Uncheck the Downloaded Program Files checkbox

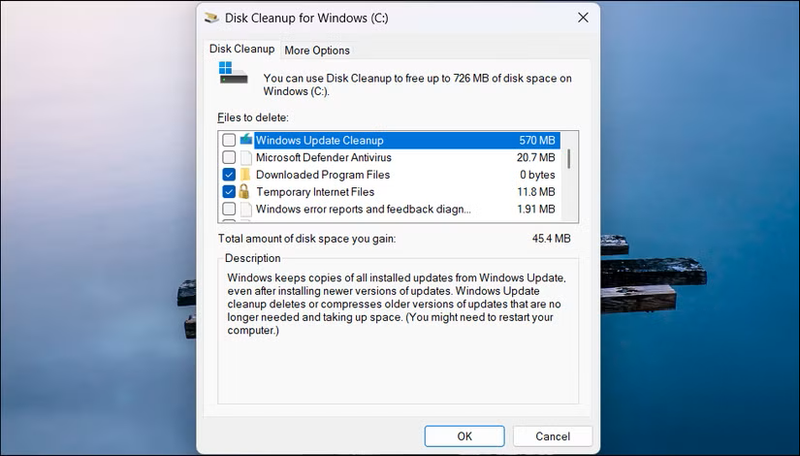tap(229, 174)
